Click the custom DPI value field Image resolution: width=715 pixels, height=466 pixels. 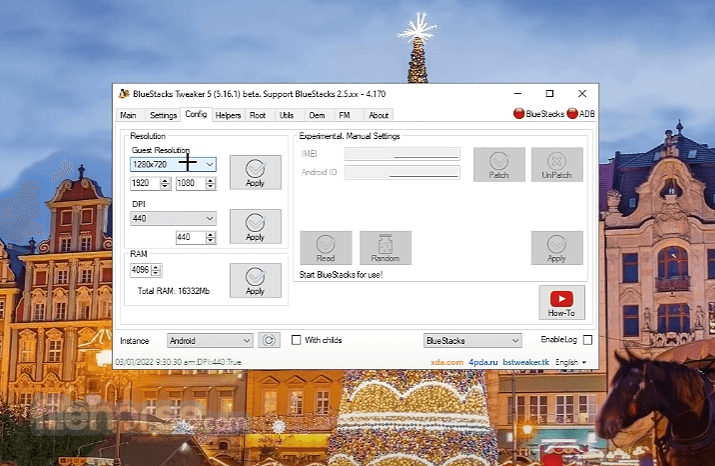[x=191, y=238]
